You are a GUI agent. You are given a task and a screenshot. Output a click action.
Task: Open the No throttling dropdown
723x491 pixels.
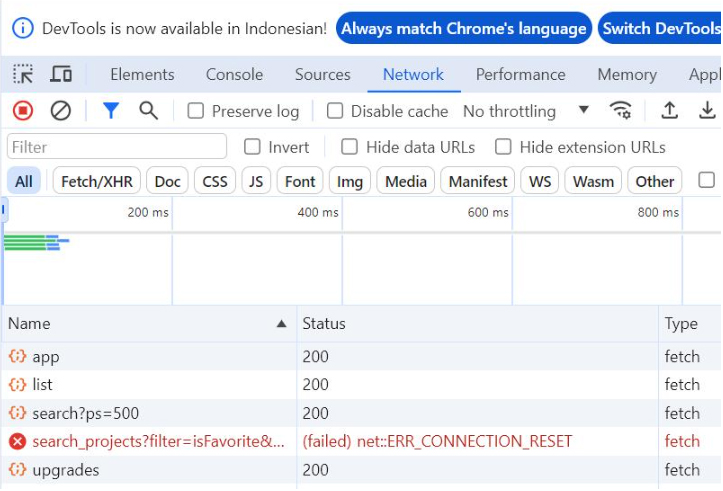526,111
